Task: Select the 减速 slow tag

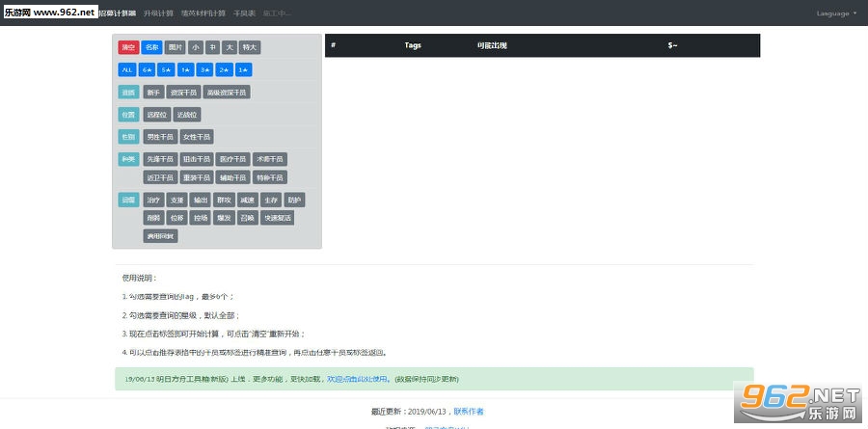Action: click(247, 200)
